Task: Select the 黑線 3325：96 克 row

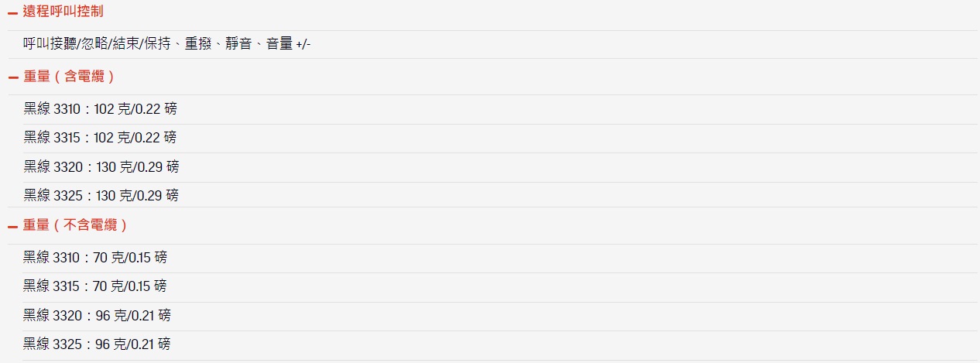Action: (500, 345)
